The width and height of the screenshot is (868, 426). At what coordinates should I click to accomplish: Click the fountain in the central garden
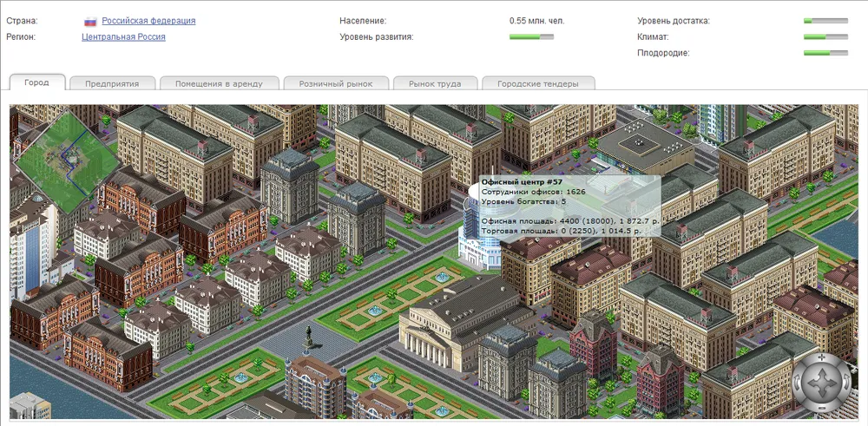pos(375,308)
